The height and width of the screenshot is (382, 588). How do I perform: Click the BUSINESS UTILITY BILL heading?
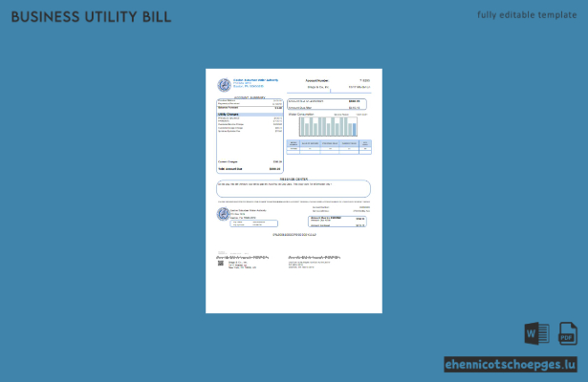point(91,17)
